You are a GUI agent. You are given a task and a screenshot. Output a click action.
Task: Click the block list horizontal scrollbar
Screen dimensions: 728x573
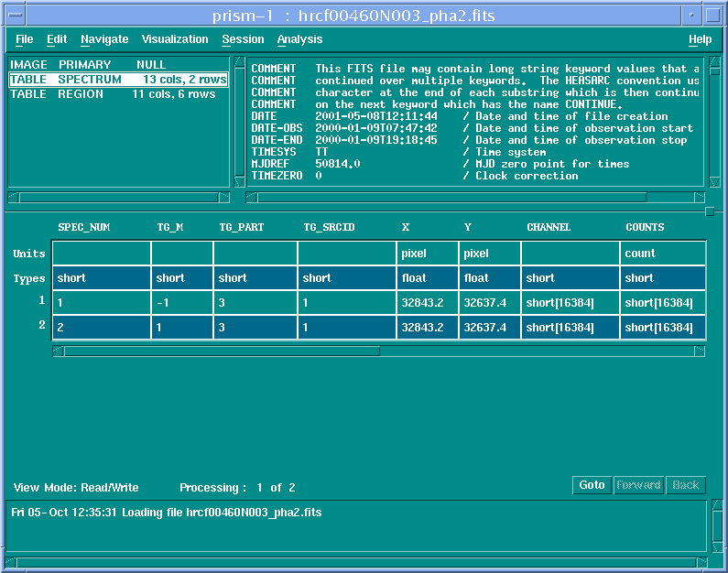point(118,198)
